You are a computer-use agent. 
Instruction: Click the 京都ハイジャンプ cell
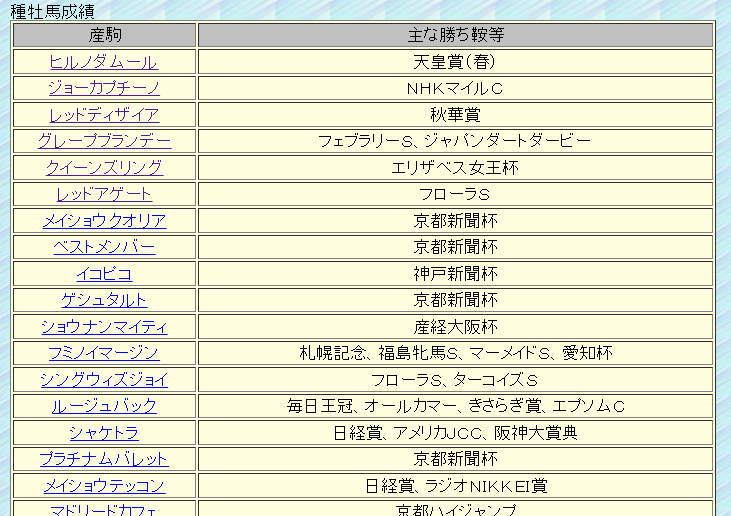pos(455,509)
